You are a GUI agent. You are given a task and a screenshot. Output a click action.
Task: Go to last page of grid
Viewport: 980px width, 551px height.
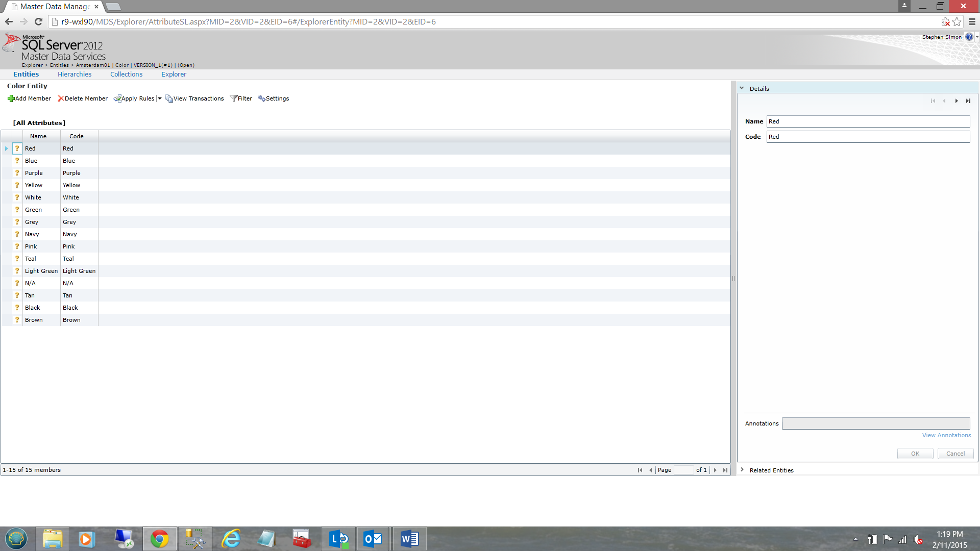725,470
